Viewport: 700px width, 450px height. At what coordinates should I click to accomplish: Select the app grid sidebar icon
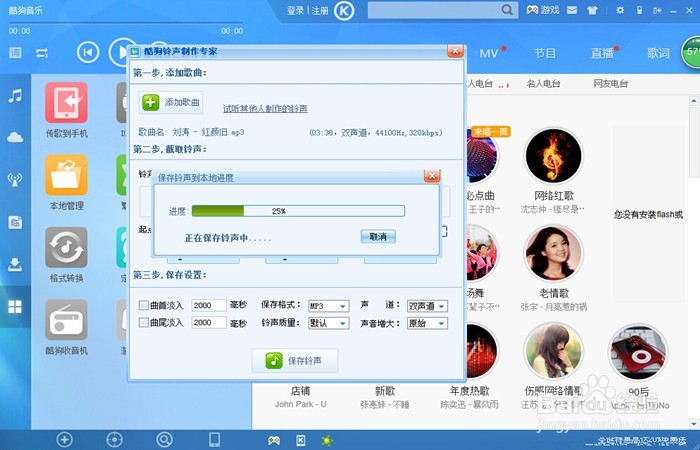point(15,307)
